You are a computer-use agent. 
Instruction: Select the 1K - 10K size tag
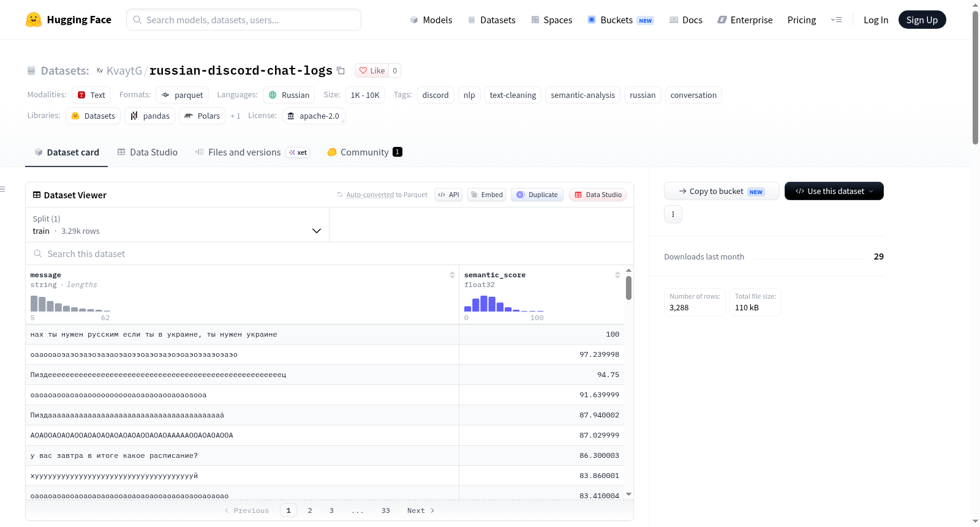tap(365, 95)
